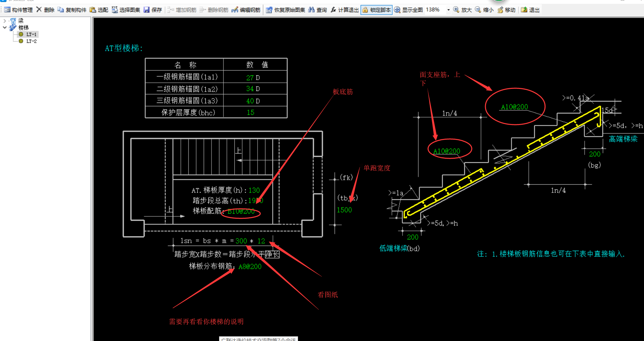Click 保护层厚度 value 15
The image size is (644, 341).
250,112
